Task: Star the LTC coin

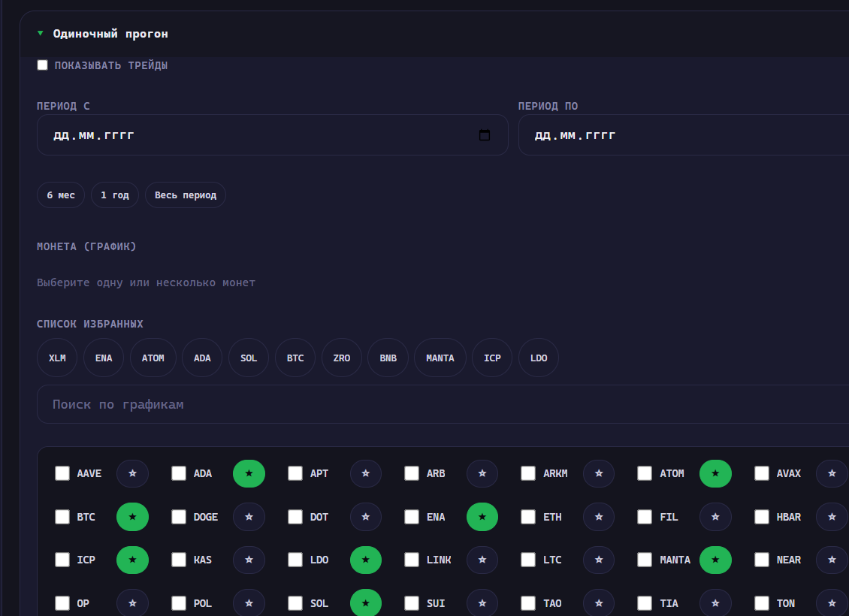Action: pyautogui.click(x=599, y=559)
